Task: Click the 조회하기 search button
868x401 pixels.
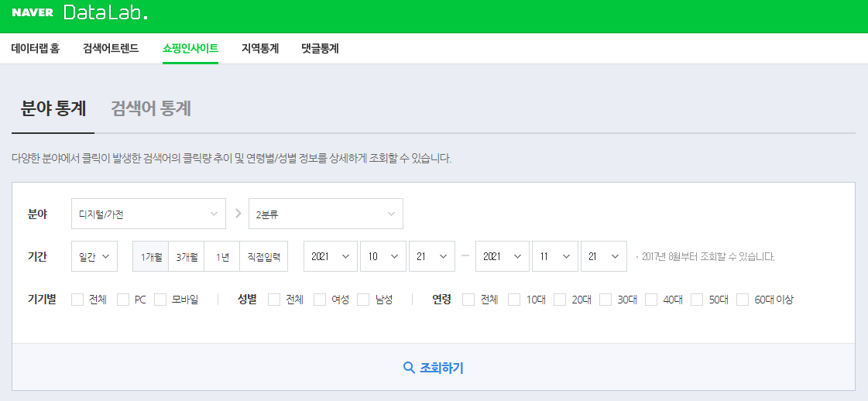Action: 434,368
